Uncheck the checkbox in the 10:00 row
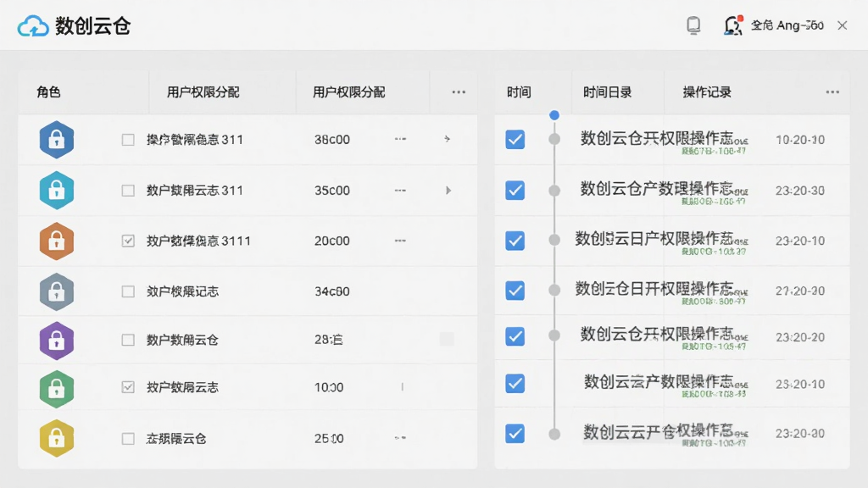This screenshot has width=868, height=488. click(x=128, y=386)
